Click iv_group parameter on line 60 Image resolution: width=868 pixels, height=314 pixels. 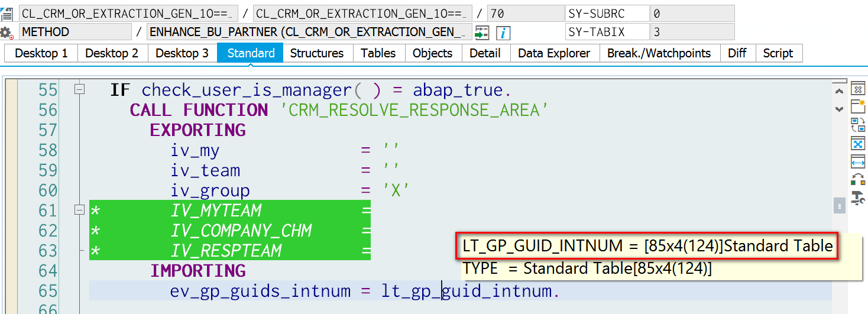(x=210, y=191)
